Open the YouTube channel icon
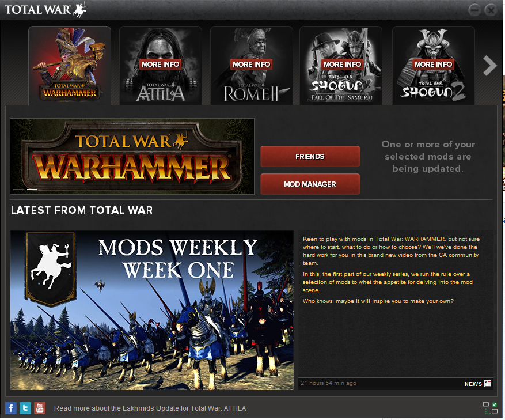Viewport: 505px width, 420px height. [x=40, y=408]
